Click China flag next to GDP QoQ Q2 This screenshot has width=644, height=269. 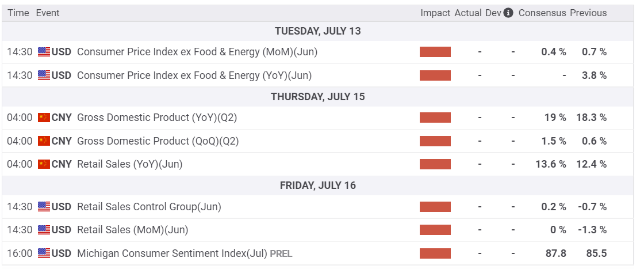coord(44,141)
